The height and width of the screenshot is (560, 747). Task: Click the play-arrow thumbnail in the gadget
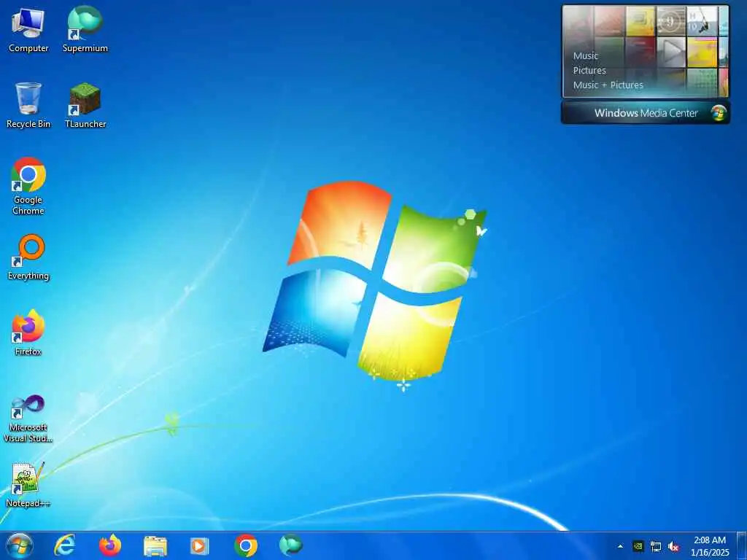click(671, 52)
